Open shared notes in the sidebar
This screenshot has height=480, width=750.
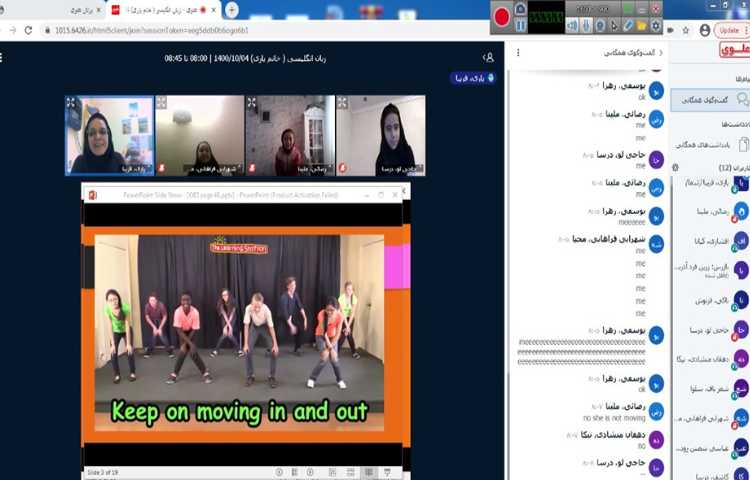[741, 145]
